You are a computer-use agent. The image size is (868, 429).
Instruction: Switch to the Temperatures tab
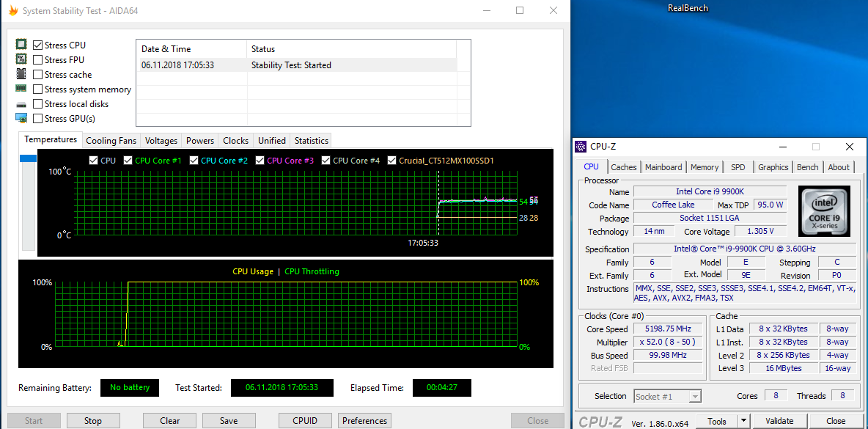51,139
